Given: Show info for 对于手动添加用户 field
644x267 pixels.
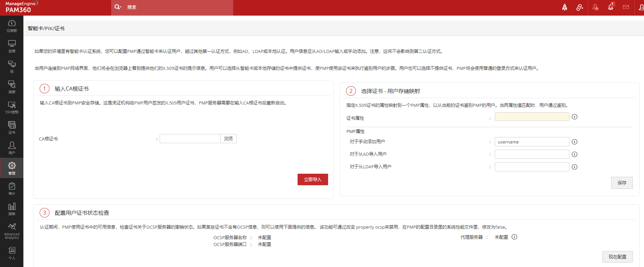Looking at the screenshot, I should [575, 142].
